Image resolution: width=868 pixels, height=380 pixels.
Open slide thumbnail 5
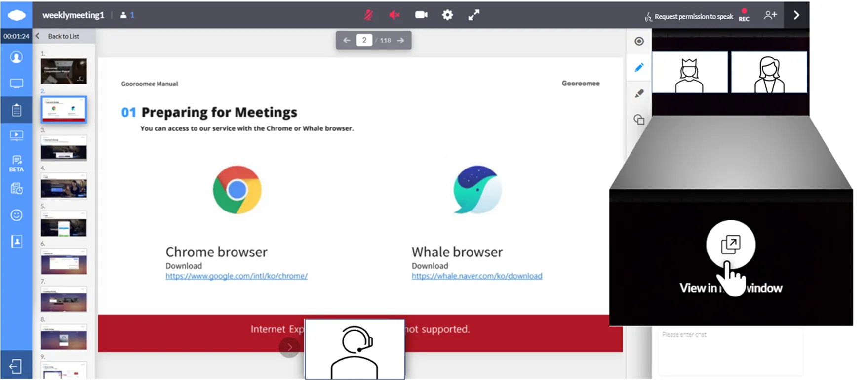(64, 223)
